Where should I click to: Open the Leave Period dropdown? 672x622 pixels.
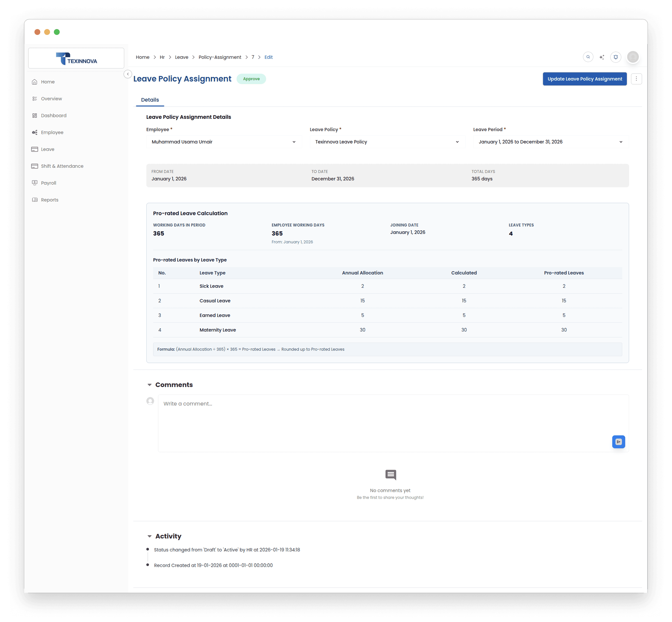[550, 142]
